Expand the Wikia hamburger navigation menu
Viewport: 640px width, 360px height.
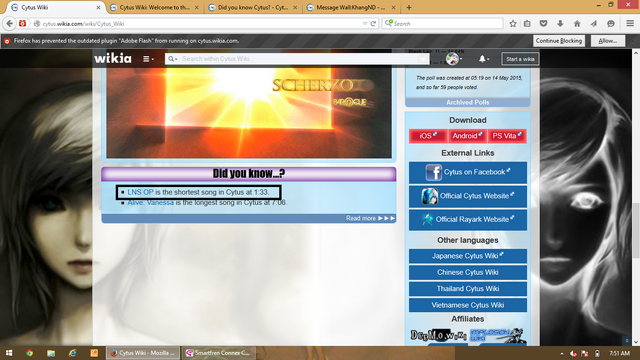pyautogui.click(x=148, y=59)
